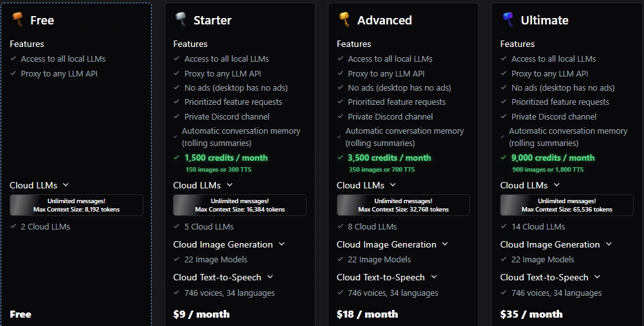Select the Starter plan heading
The width and height of the screenshot is (644, 326).
(x=212, y=20)
